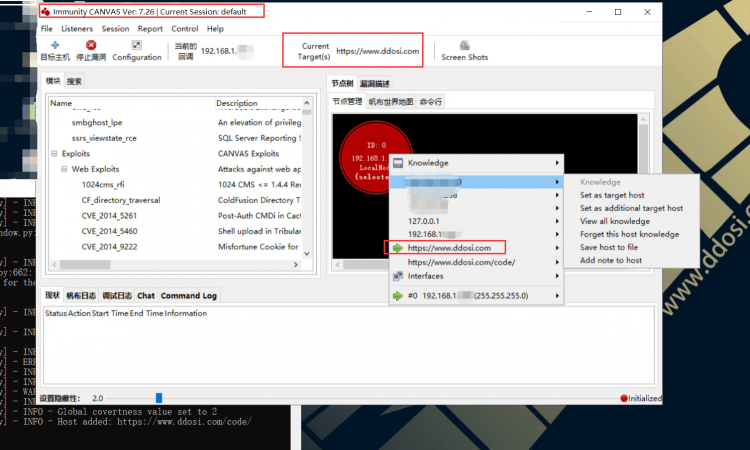The width and height of the screenshot is (750, 450).
Task: Expand the Interfaces submenu arrow
Action: (x=557, y=276)
